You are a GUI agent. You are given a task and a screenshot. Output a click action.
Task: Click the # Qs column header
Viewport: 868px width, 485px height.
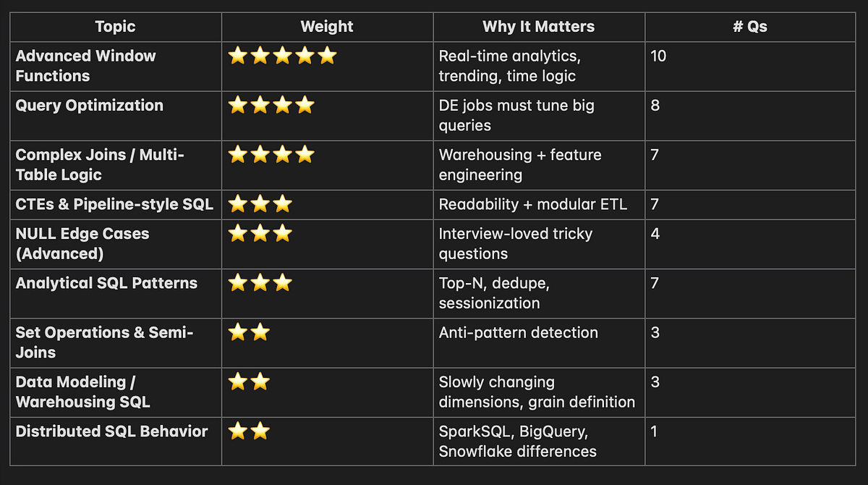[x=750, y=27]
